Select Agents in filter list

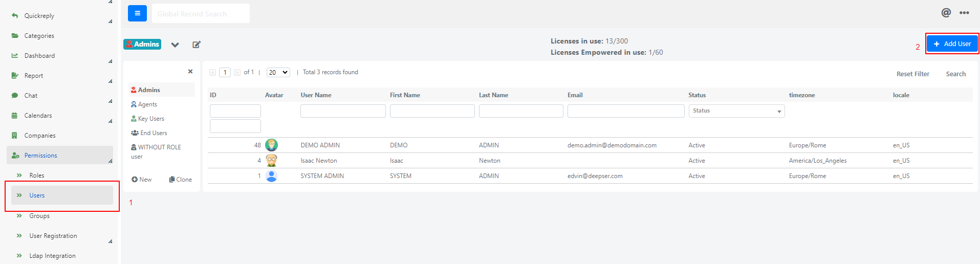(144, 104)
